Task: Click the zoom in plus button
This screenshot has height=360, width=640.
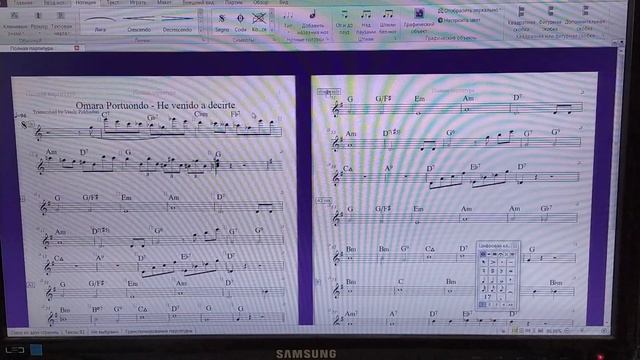Action: (604, 331)
